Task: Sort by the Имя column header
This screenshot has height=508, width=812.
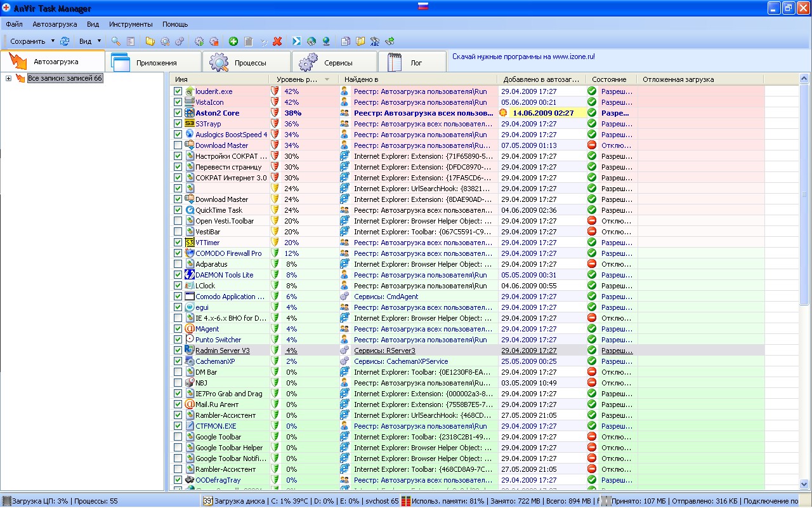Action: click(x=219, y=79)
